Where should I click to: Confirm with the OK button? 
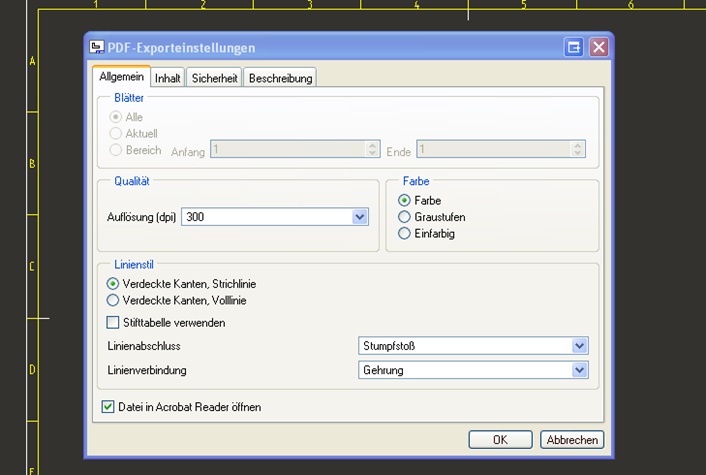(x=500, y=440)
